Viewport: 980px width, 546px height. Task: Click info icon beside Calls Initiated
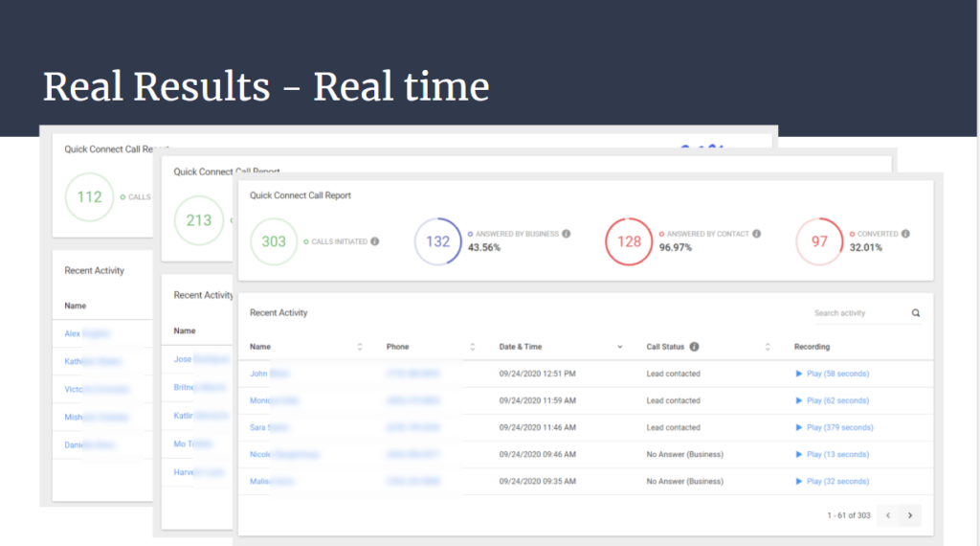374,241
